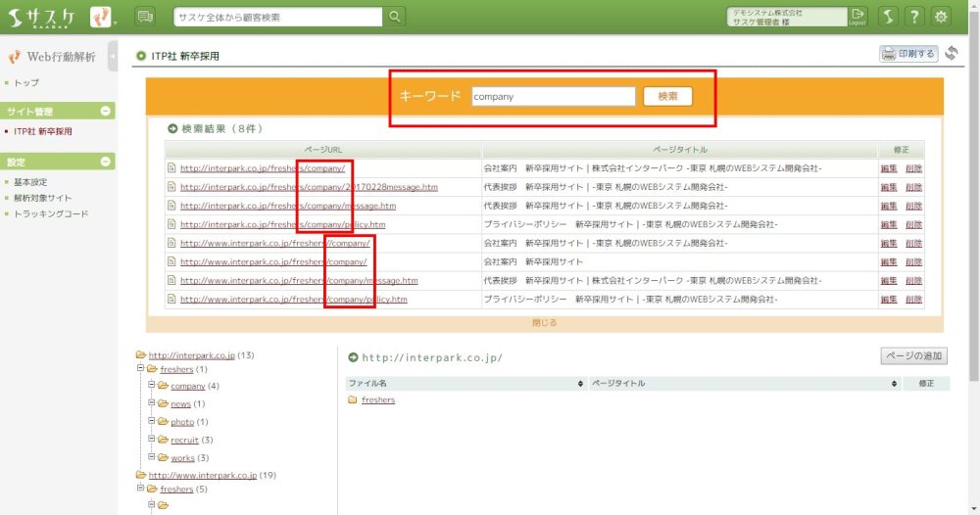980x515 pixels.
Task: Open the footprint app switcher icon
Action: [x=101, y=17]
